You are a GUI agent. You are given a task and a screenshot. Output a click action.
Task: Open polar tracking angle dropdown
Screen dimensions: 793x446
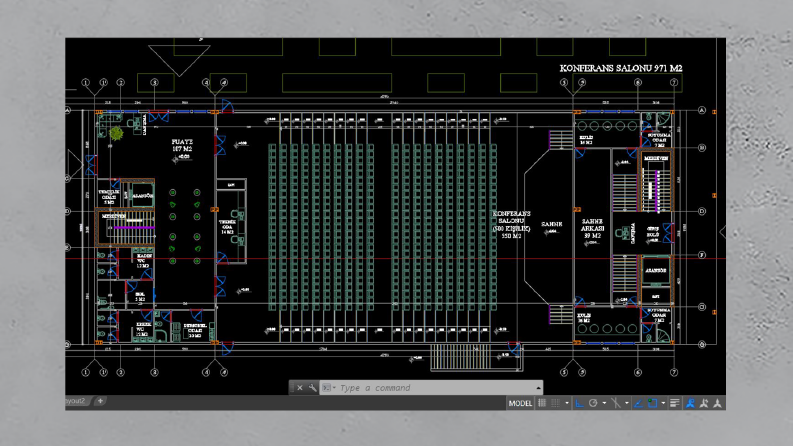(x=604, y=403)
